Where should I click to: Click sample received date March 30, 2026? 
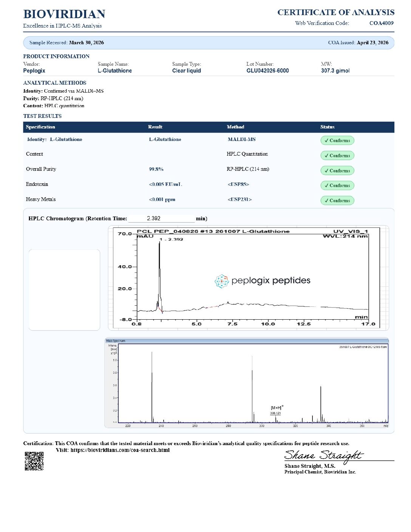87,43
